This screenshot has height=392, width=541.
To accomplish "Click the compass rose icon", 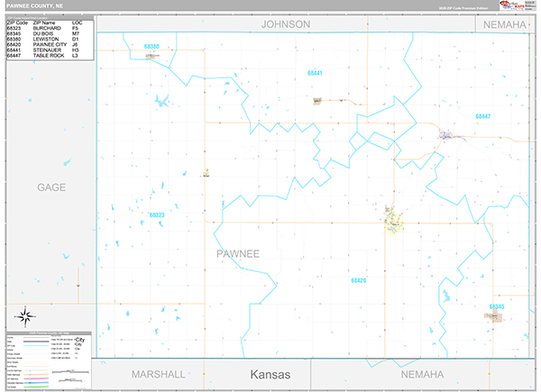I will click(x=25, y=316).
